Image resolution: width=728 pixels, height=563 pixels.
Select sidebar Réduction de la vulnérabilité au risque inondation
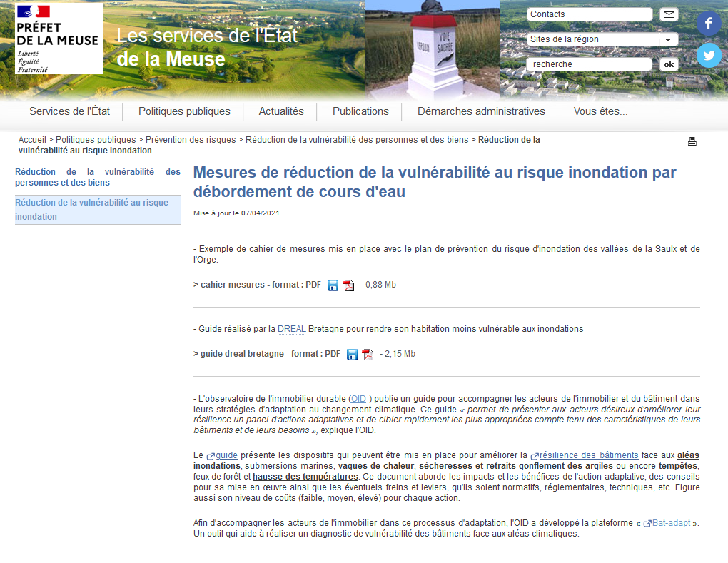tap(98, 210)
